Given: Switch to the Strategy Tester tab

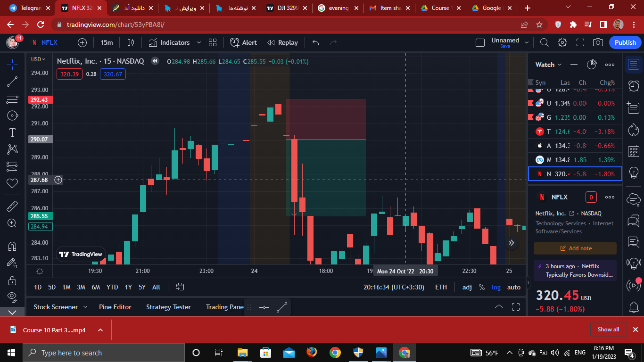Looking at the screenshot, I should tap(168, 307).
